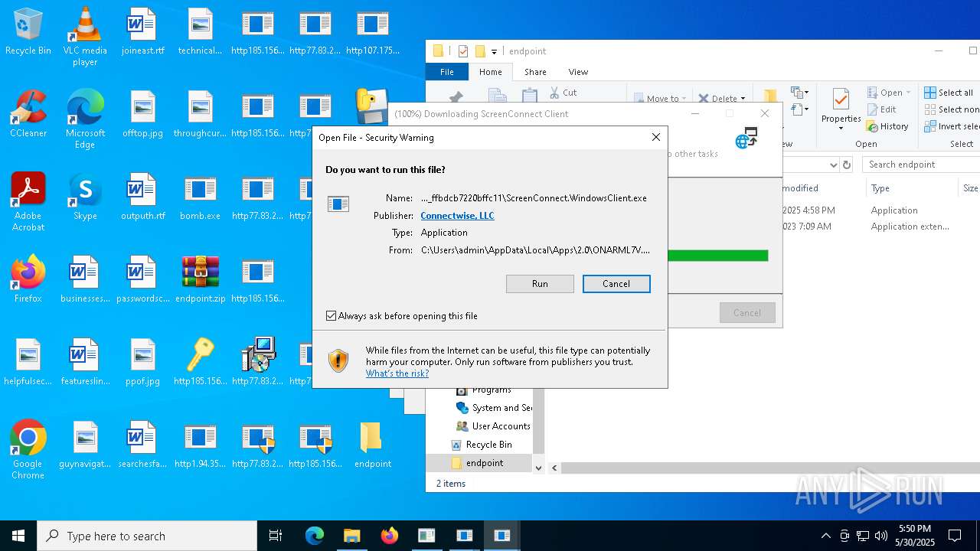Open the Connectwise, LLC publisher link
The image size is (980, 551).
pos(457,216)
